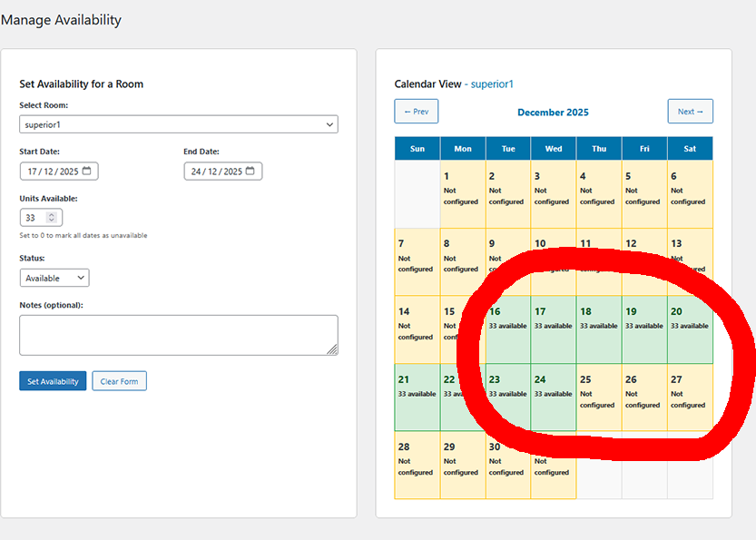756x540 pixels.
Task: Select December 1 calendar cell
Action: (x=463, y=194)
